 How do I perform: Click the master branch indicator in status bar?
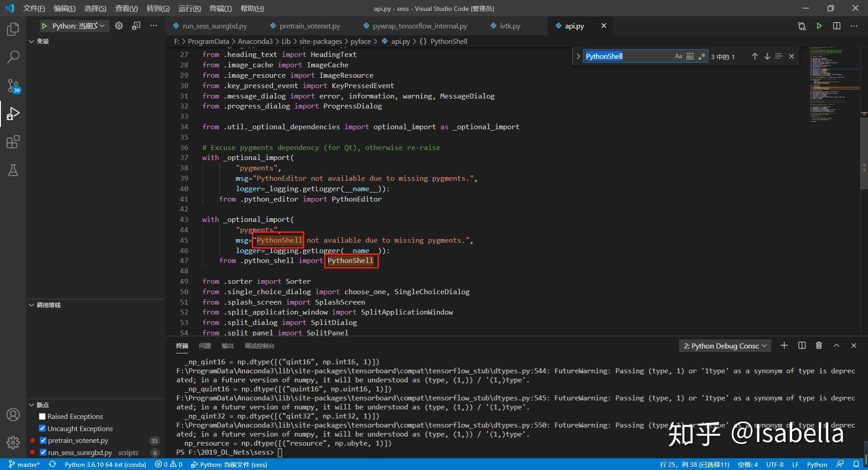pos(24,465)
